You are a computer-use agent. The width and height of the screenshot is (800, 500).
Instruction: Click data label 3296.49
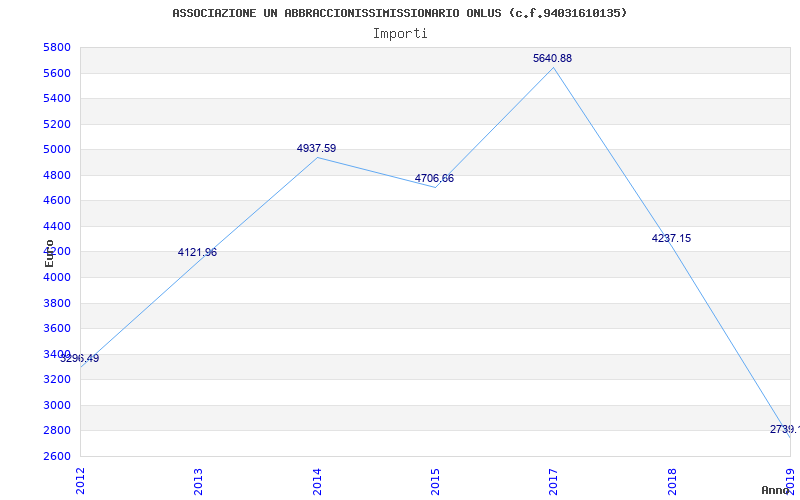(80, 358)
